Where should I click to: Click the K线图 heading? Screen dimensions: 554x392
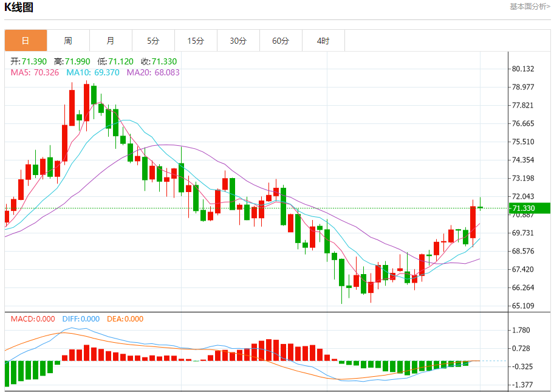[19, 8]
